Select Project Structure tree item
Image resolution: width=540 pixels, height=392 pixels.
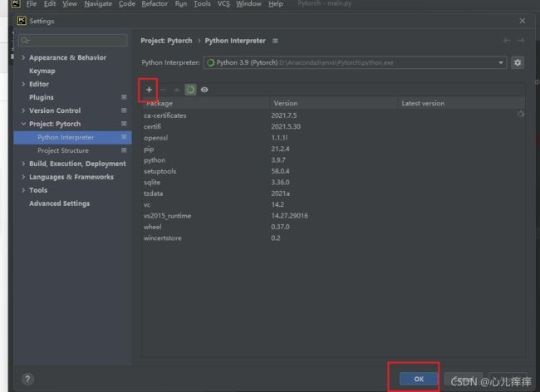(x=63, y=150)
